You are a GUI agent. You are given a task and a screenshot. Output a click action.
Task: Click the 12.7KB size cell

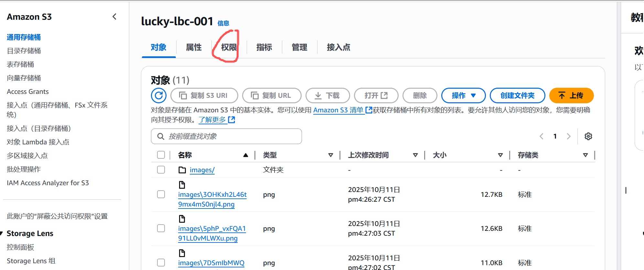point(491,195)
